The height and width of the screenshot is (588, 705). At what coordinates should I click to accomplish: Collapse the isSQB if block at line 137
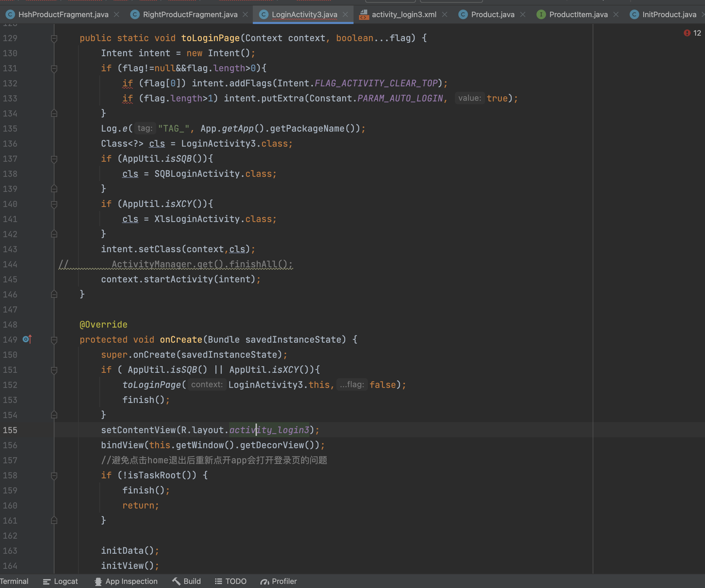pos(54,159)
